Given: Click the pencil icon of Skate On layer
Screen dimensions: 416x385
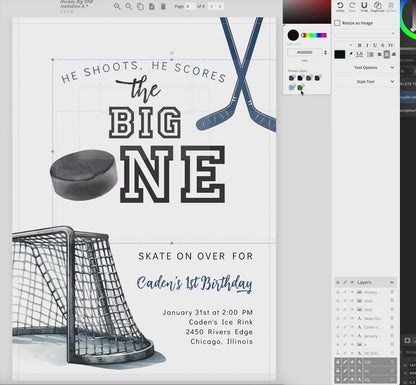Looking at the screenshot, I should click(345, 318).
